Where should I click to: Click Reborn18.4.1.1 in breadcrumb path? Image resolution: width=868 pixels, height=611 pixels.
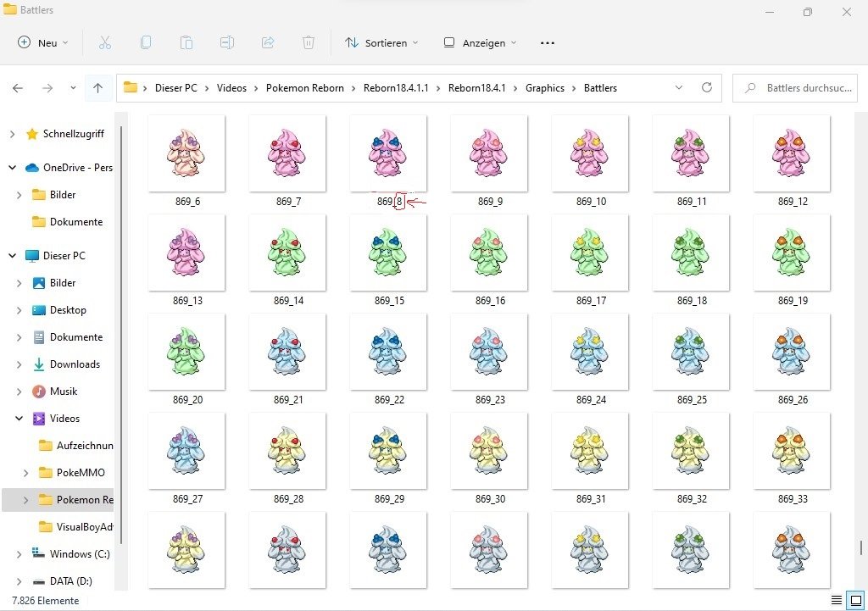pos(396,88)
